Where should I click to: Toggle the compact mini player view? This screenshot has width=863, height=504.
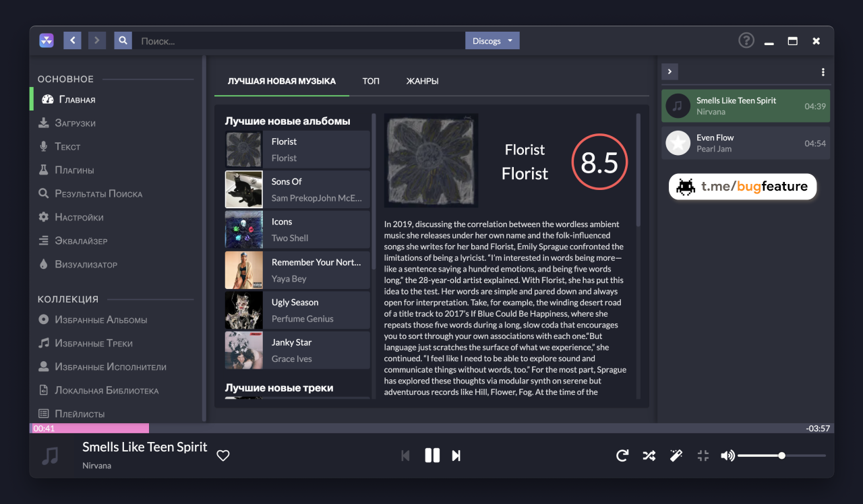tap(703, 455)
